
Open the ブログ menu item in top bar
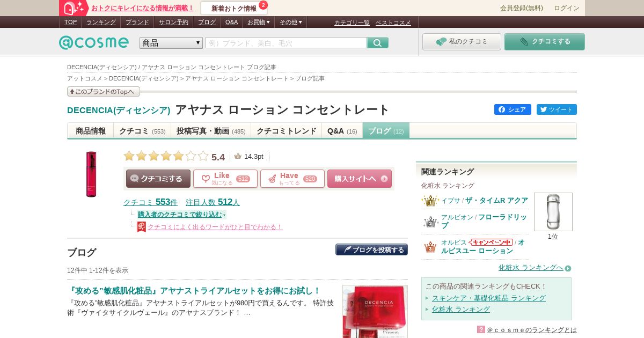tap(207, 22)
